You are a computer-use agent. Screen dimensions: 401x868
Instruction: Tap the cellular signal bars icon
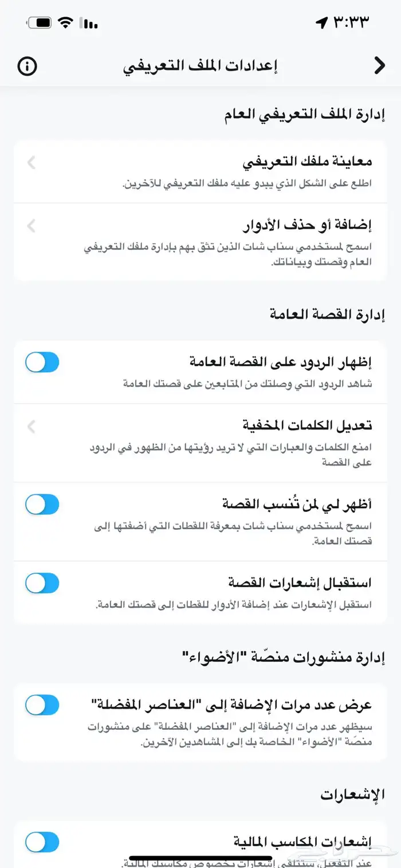click(91, 24)
